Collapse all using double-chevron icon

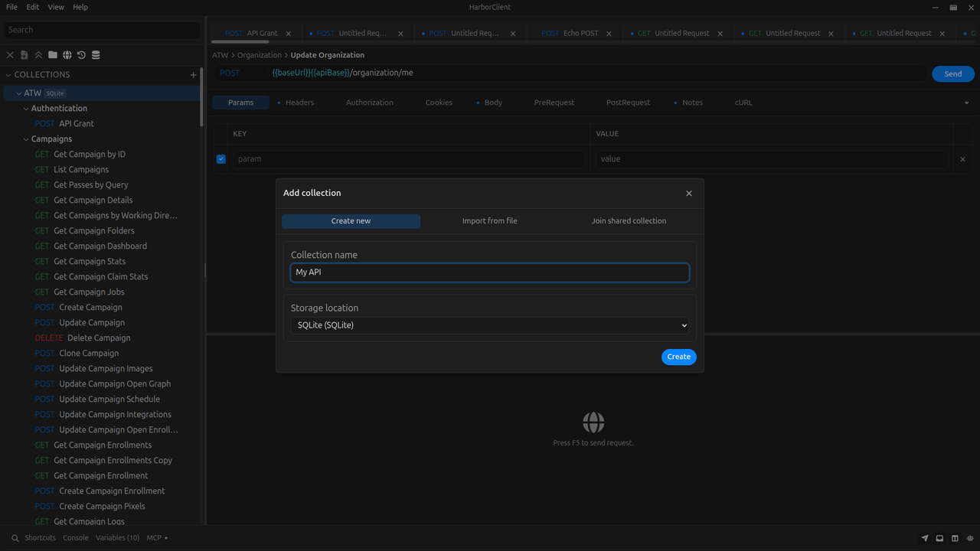click(38, 55)
